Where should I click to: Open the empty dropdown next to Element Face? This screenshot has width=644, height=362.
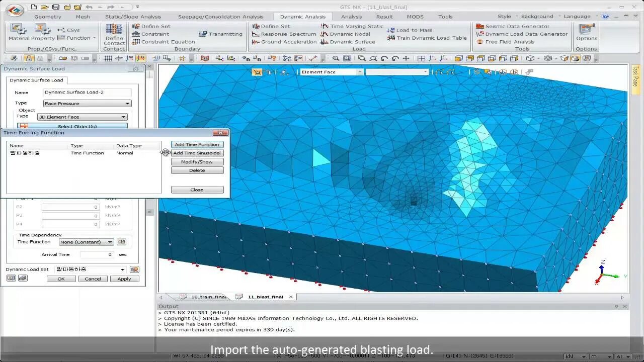[397, 72]
